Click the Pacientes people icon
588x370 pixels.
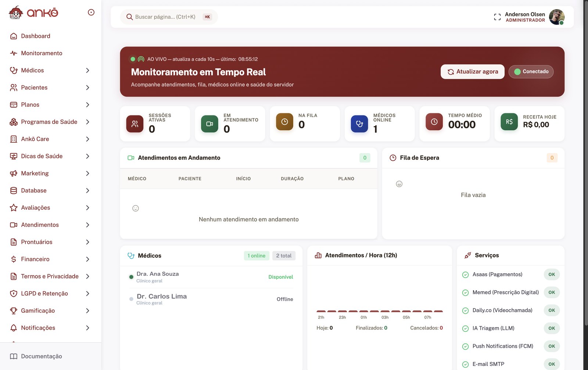tap(14, 88)
